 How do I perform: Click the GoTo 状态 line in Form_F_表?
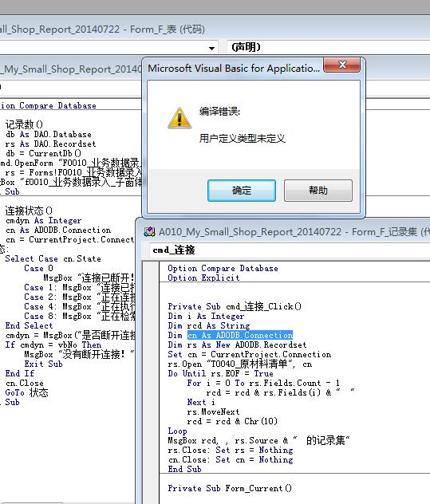(x=26, y=393)
